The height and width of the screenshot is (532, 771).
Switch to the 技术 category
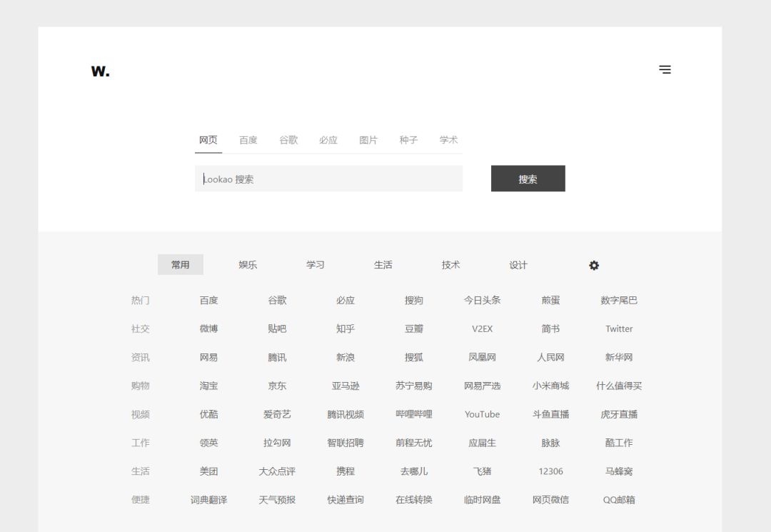(x=450, y=264)
